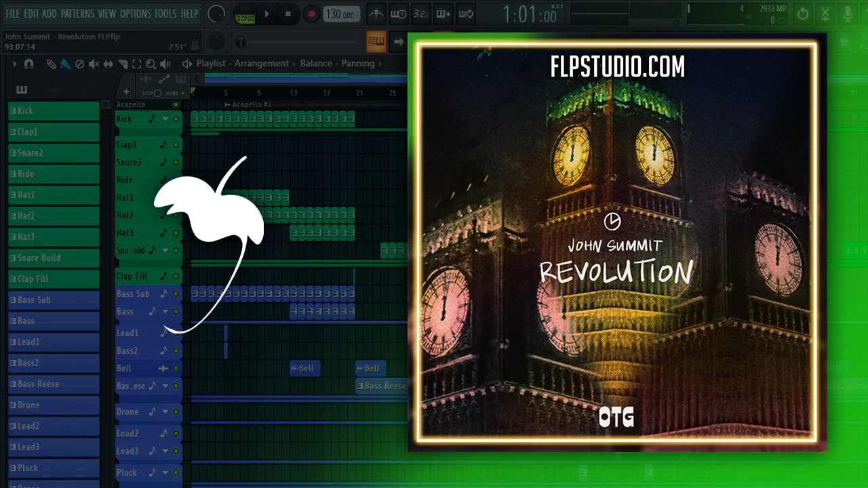
Task: Click the song time display 1:01:00
Action: pyautogui.click(x=530, y=14)
